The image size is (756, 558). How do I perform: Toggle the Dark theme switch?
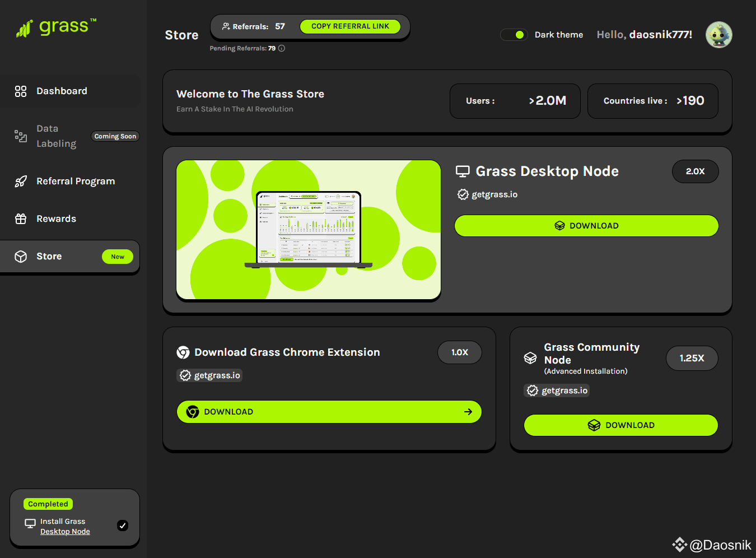tap(514, 35)
